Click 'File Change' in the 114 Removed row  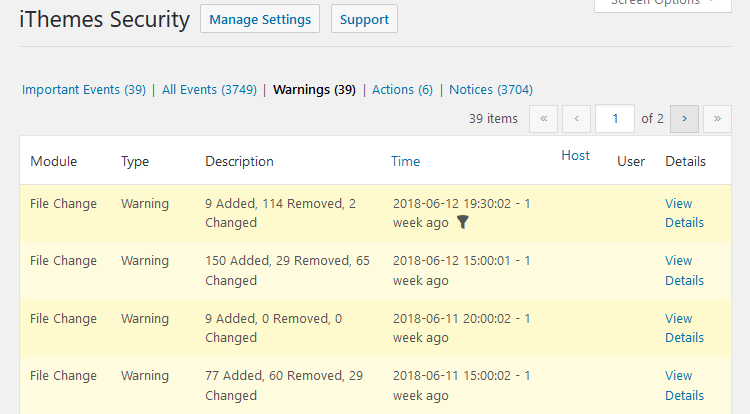(x=63, y=204)
